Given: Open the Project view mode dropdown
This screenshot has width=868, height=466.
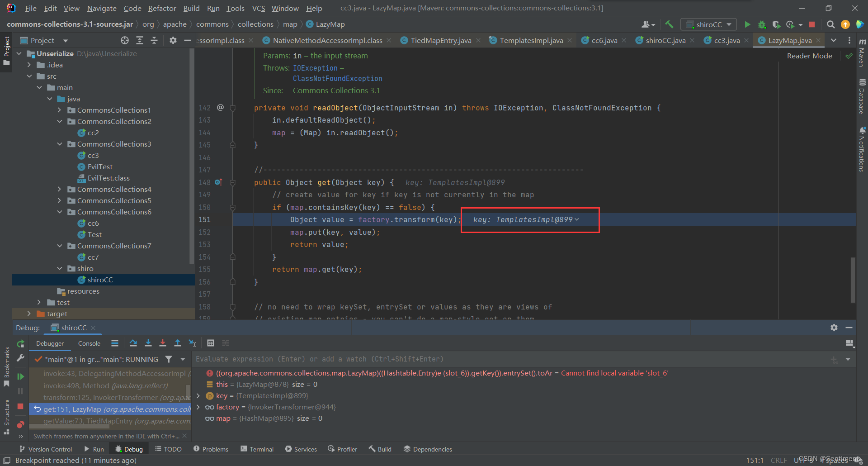Looking at the screenshot, I should [66, 41].
